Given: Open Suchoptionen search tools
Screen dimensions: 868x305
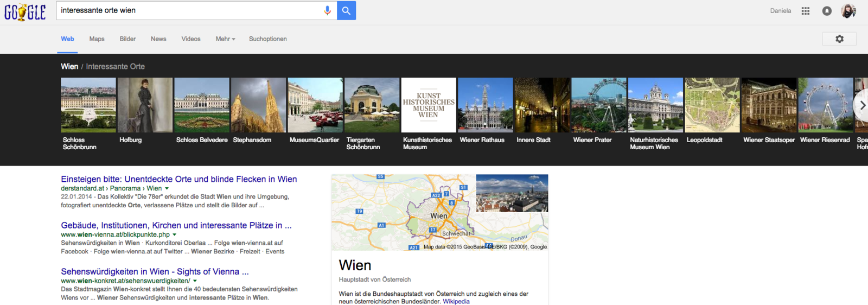Looking at the screenshot, I should coord(268,39).
